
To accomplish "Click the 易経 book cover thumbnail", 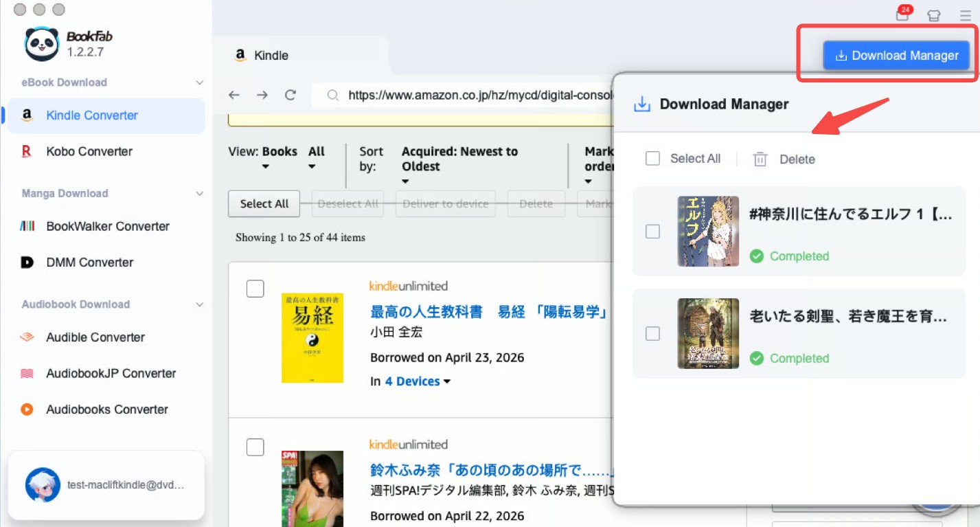I will tap(312, 338).
